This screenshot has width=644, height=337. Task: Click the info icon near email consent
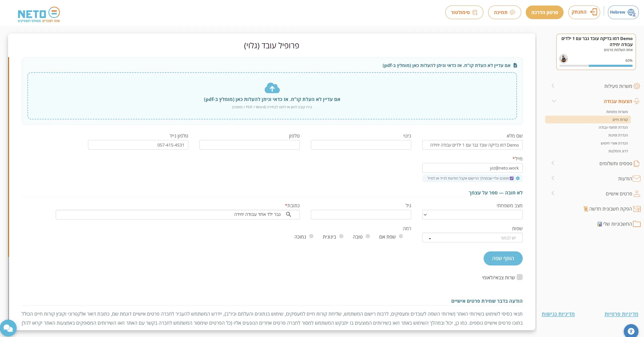click(518, 178)
